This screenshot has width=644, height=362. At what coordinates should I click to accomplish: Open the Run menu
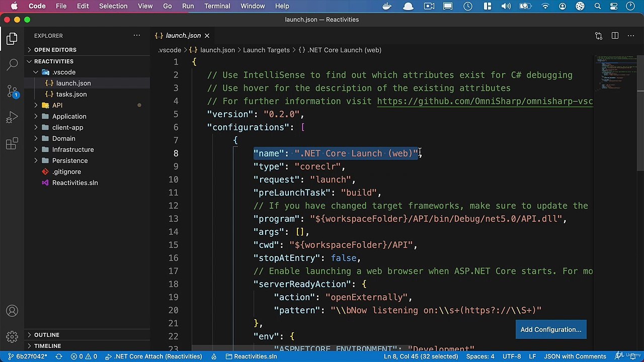coord(188,6)
